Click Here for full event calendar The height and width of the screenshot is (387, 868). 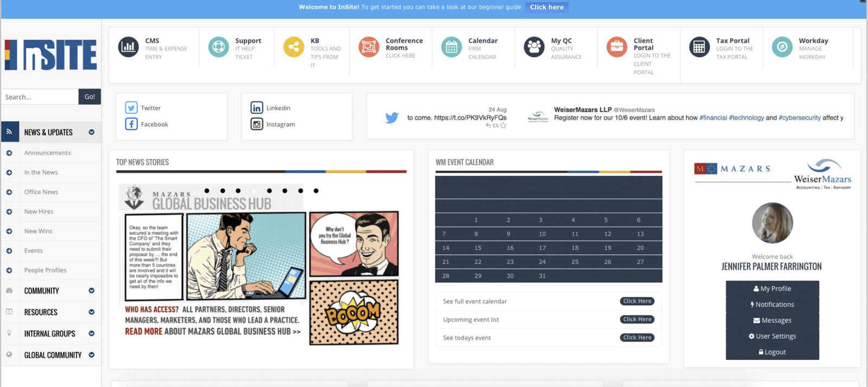click(x=637, y=301)
